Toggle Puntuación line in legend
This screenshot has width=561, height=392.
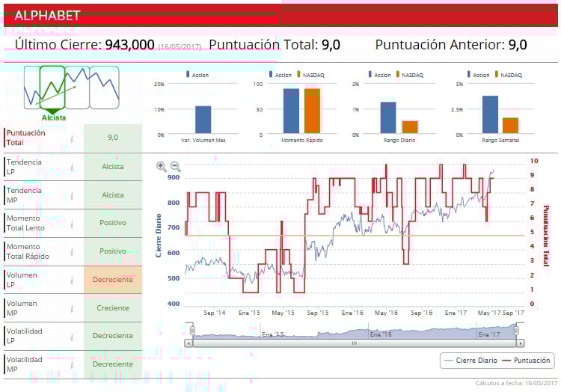526,361
